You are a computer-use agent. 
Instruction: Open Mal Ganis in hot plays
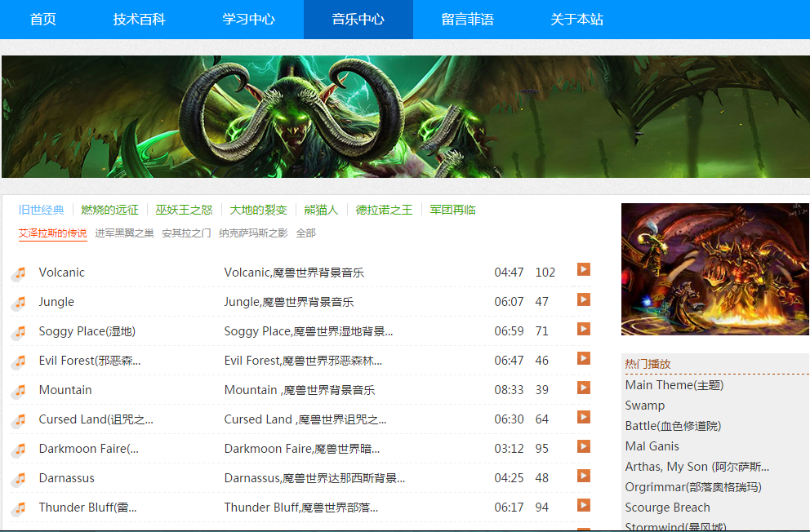652,446
